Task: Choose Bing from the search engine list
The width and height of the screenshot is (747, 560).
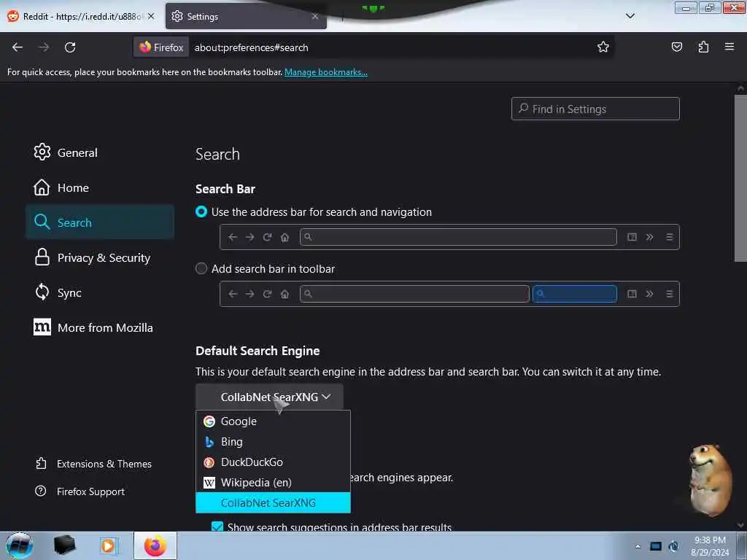Action: 273,441
